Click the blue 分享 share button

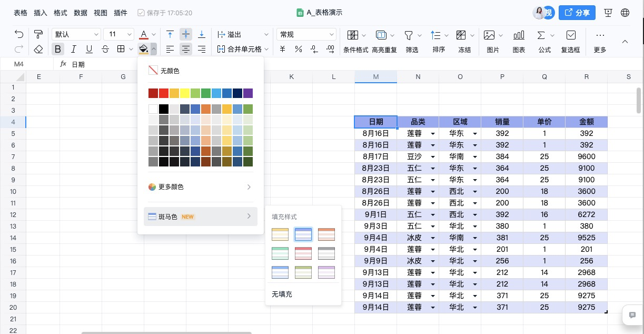click(577, 13)
